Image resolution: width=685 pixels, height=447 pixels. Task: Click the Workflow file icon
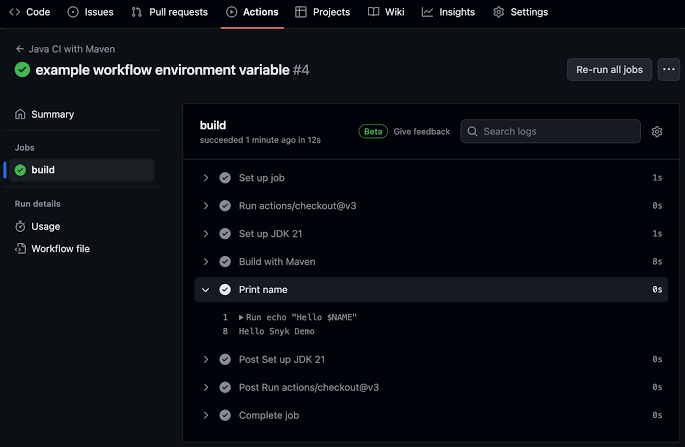(x=20, y=248)
